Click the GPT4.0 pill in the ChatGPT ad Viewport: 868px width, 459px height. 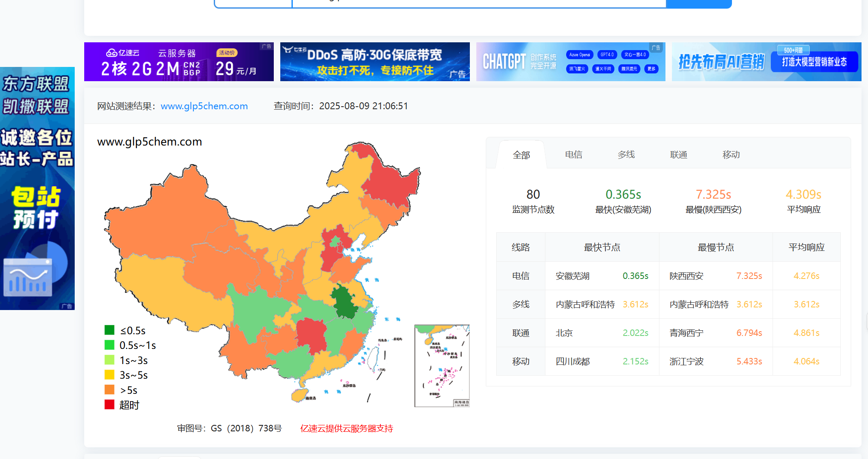click(x=607, y=54)
